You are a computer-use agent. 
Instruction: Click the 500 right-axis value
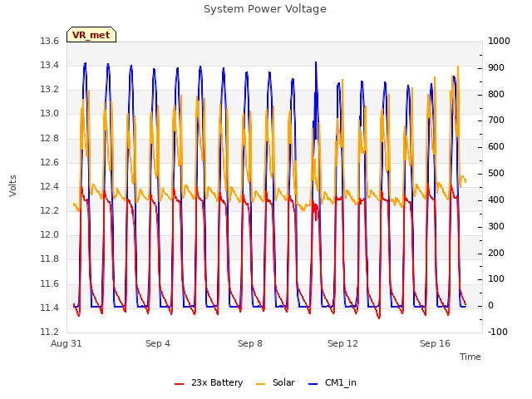[496, 173]
